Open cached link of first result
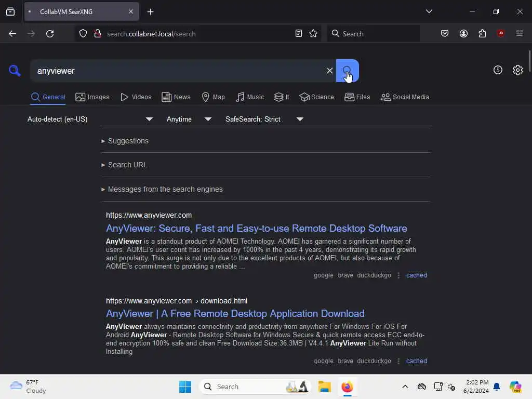 click(416, 275)
